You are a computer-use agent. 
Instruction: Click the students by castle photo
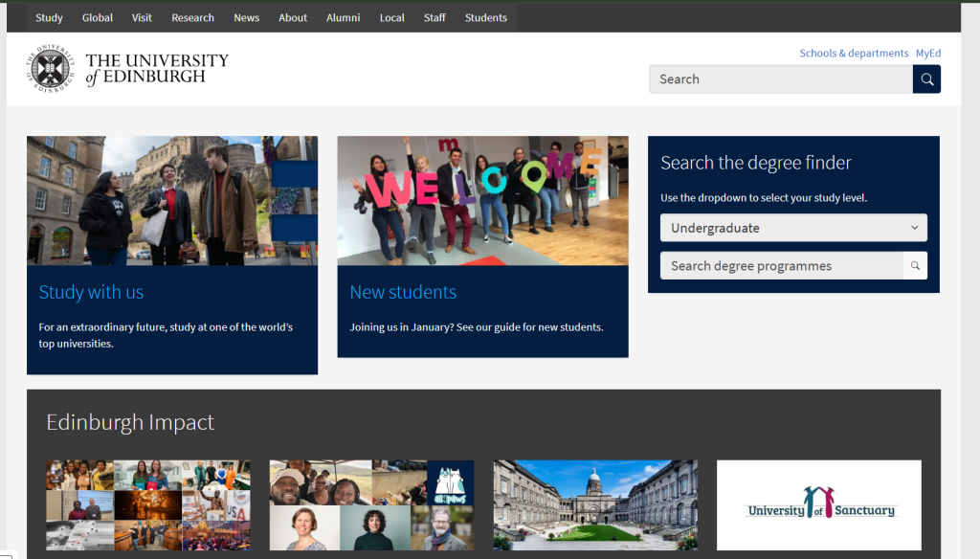[172, 201]
